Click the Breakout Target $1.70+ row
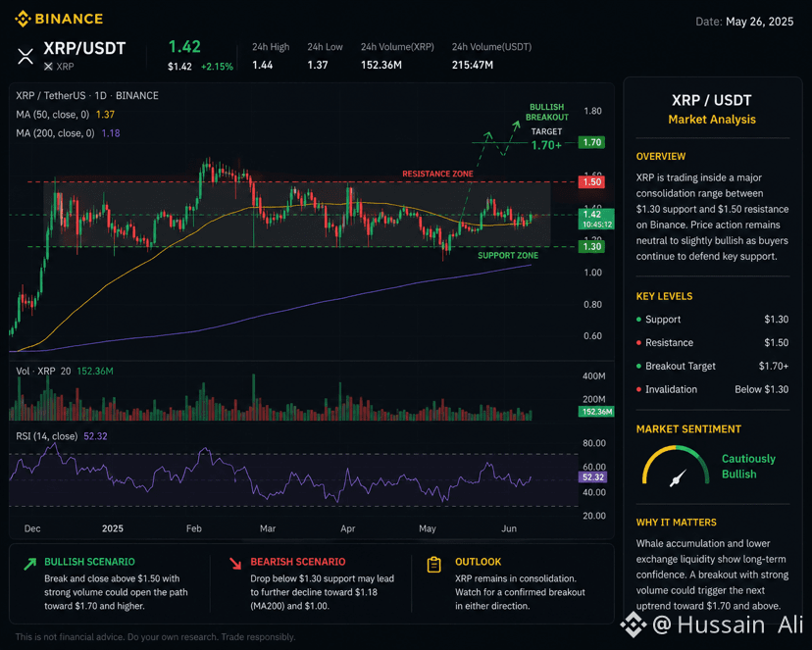This screenshot has height=650, width=812. 713,366
